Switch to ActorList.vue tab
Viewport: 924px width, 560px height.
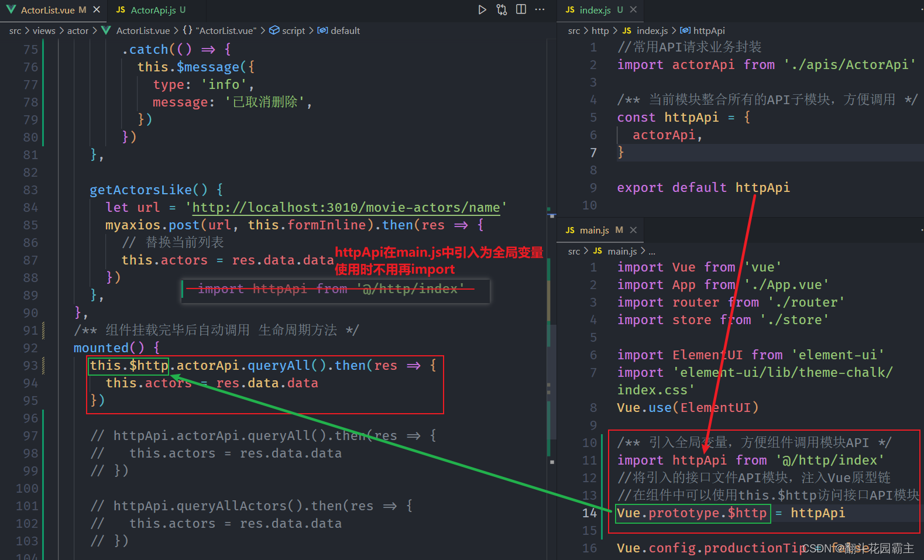click(54, 10)
